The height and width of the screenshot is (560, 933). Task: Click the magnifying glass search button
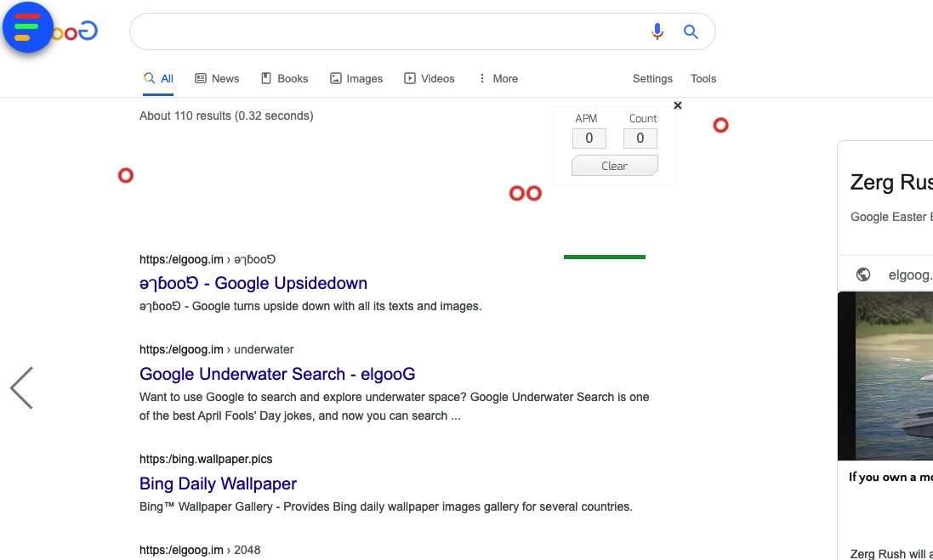[x=691, y=31]
